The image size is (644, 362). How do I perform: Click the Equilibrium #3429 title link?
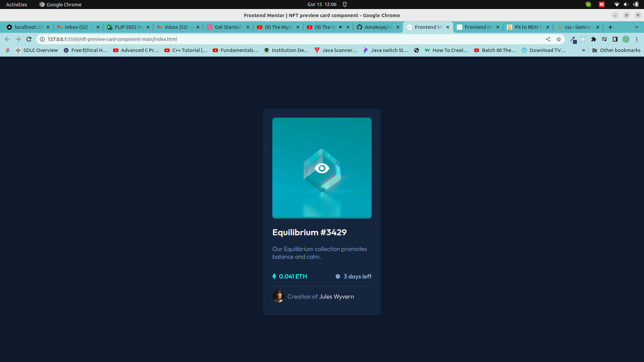[309, 232]
